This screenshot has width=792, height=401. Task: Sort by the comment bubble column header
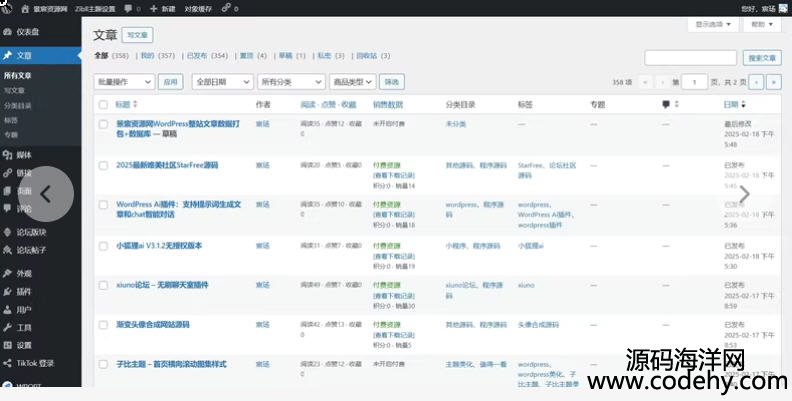tap(670, 105)
